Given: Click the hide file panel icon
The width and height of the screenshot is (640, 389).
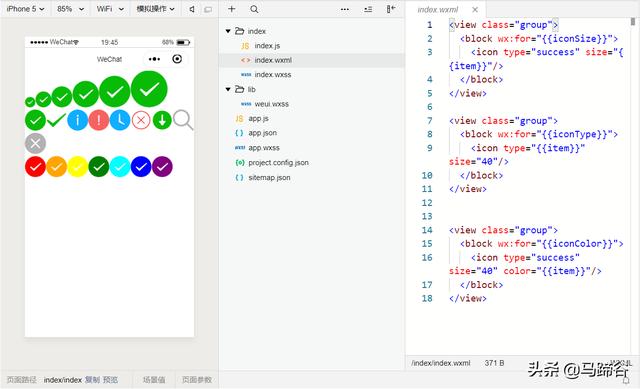Looking at the screenshot, I should [x=391, y=9].
